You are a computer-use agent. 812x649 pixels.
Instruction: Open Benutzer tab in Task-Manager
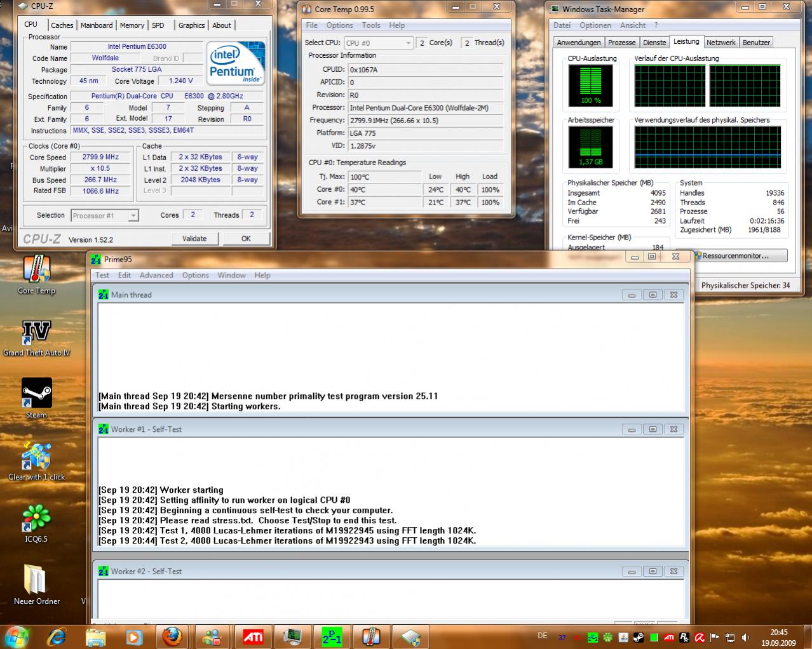click(x=756, y=43)
